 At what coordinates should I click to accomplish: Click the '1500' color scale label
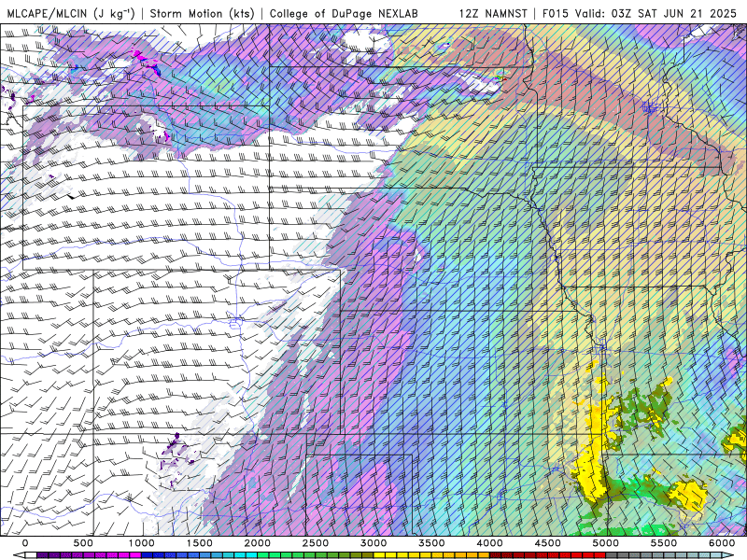pos(200,543)
